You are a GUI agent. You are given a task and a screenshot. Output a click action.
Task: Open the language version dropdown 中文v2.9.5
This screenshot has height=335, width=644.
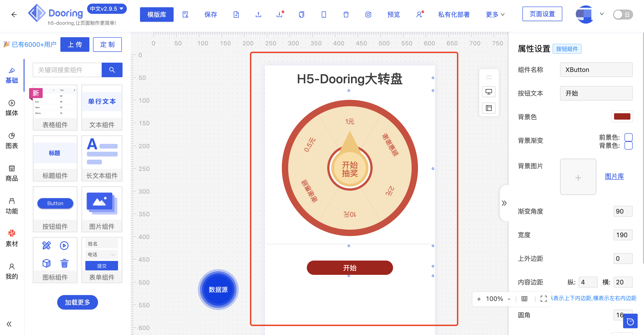click(x=107, y=9)
